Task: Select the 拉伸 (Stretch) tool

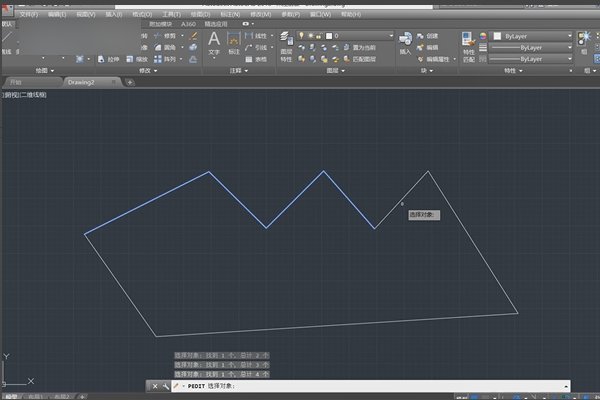Action: [111, 59]
